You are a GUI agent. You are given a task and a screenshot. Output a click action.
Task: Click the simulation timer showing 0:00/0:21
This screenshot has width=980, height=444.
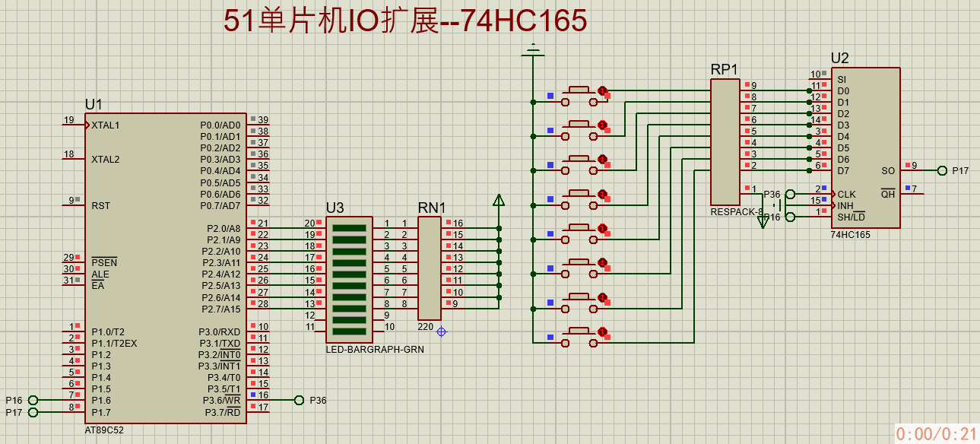coord(934,433)
